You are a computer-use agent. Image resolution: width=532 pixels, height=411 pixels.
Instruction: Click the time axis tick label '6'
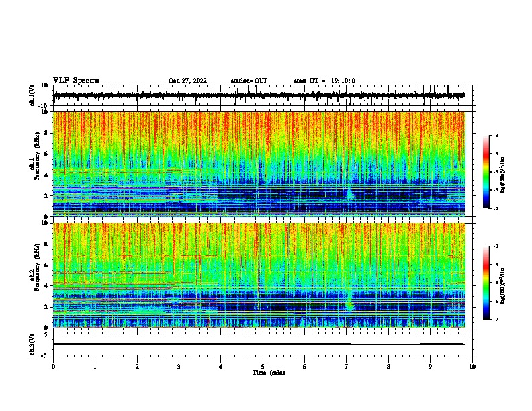(305, 367)
